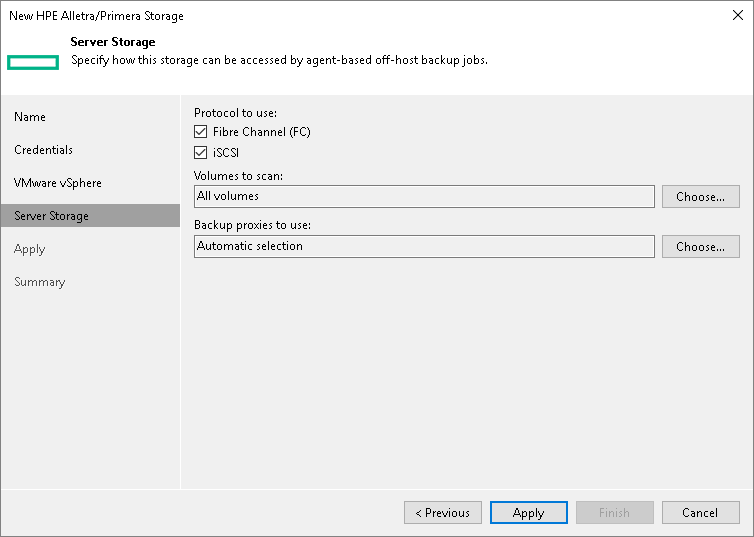Click the Volumes to scan label
Screen dimensions: 754x537
click(x=239, y=176)
